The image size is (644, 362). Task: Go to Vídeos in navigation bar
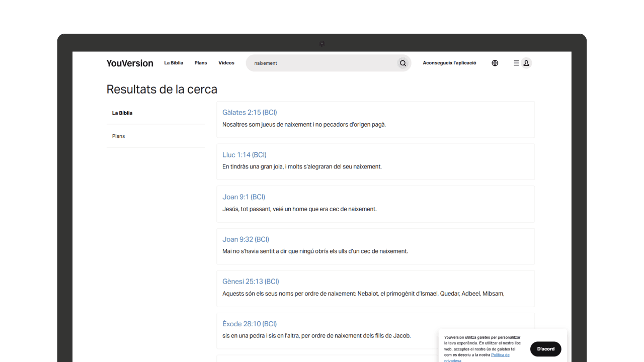coord(226,63)
